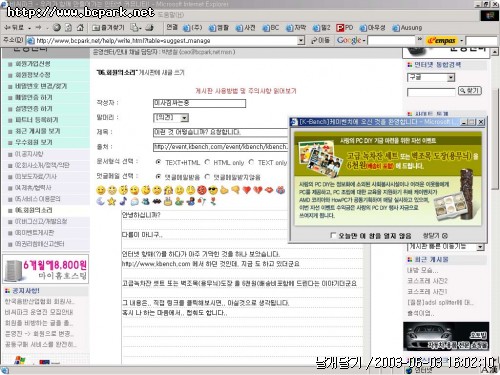This screenshot has height=375, width=500.
Task: Click the 작성자 name input field
Action: tap(199, 103)
